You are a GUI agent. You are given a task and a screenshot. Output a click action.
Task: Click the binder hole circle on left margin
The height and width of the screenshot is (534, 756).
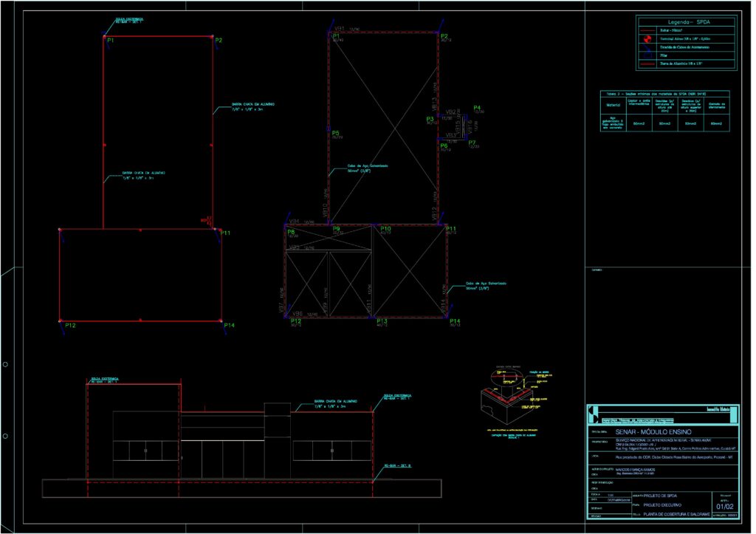6,364
